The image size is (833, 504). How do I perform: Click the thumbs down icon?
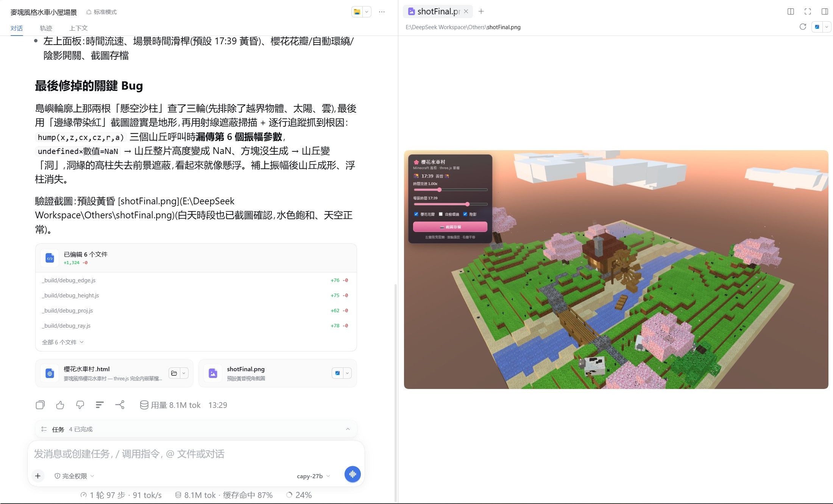[x=80, y=405]
